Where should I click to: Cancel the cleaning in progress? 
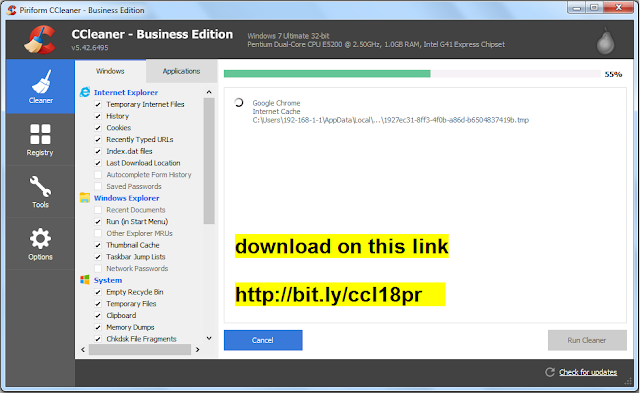pyautogui.click(x=263, y=340)
